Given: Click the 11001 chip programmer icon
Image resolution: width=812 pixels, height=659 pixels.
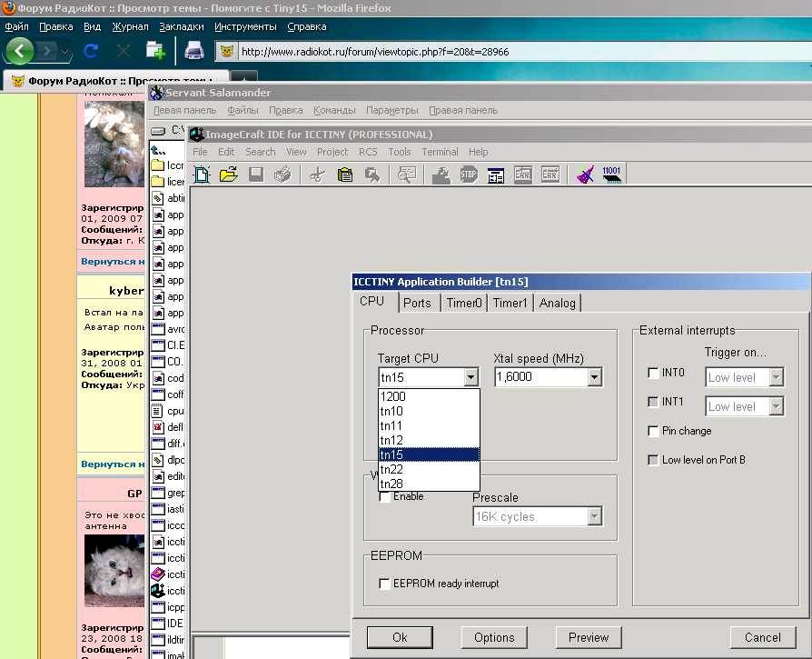Looking at the screenshot, I should point(611,175).
